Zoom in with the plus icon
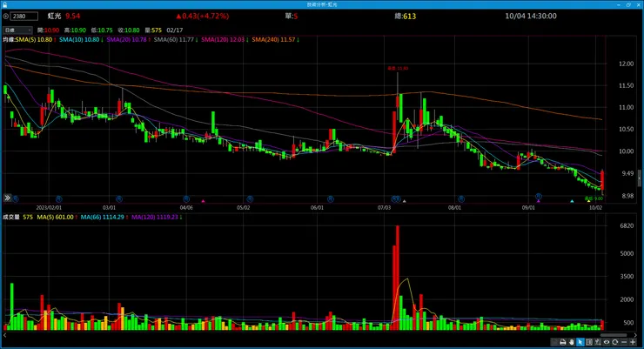 click(x=633, y=342)
